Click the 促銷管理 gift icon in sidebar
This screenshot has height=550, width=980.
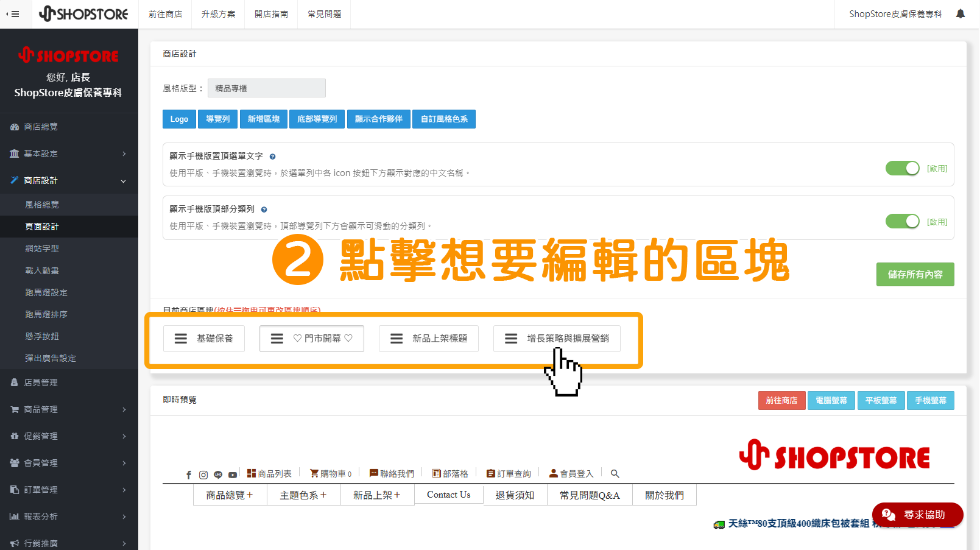click(15, 436)
